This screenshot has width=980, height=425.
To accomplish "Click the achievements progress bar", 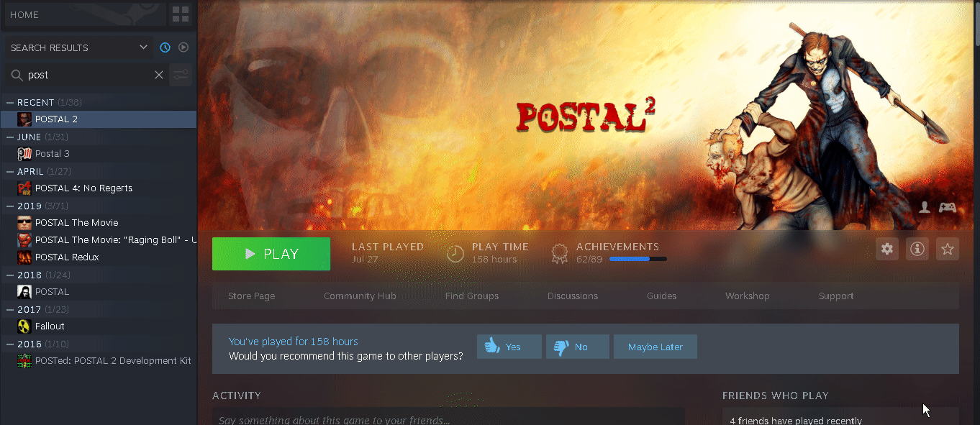I will tap(638, 259).
